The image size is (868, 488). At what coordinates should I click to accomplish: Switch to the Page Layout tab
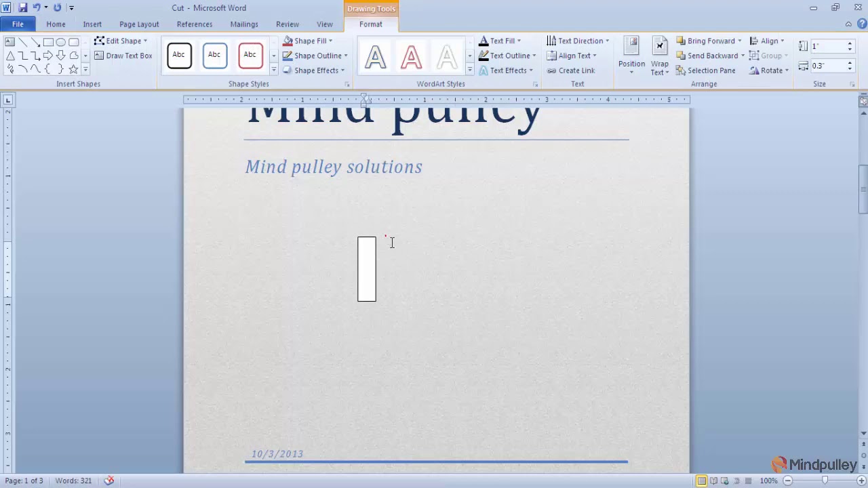tap(139, 24)
